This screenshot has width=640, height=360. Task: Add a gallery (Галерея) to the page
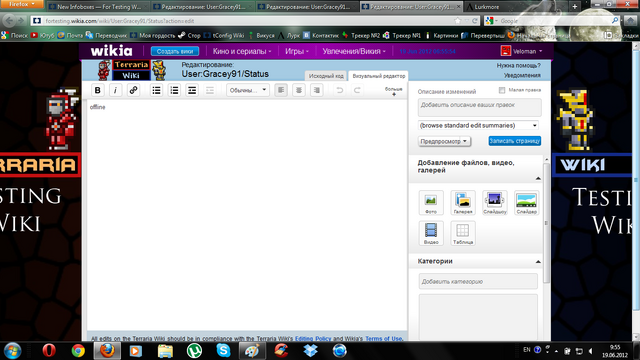[463, 202]
